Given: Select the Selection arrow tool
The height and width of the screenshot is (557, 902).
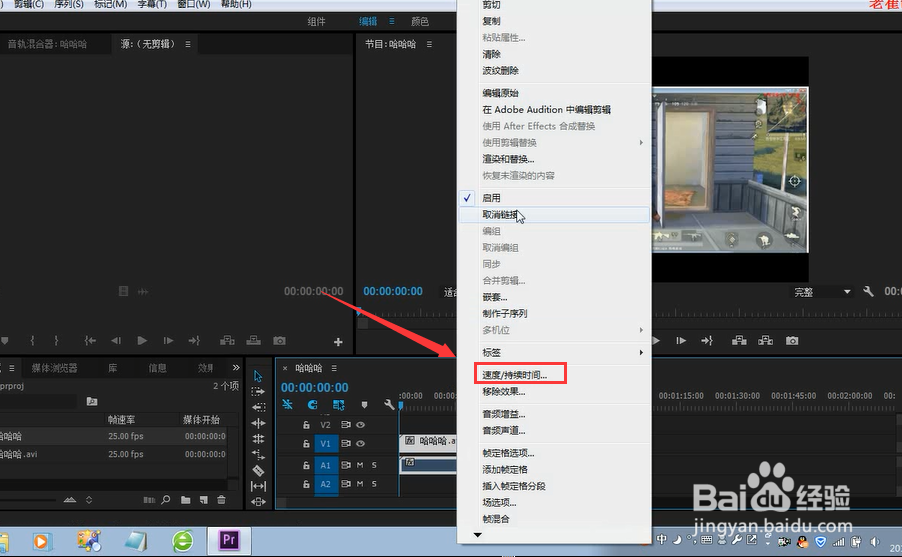Looking at the screenshot, I should click(x=258, y=376).
